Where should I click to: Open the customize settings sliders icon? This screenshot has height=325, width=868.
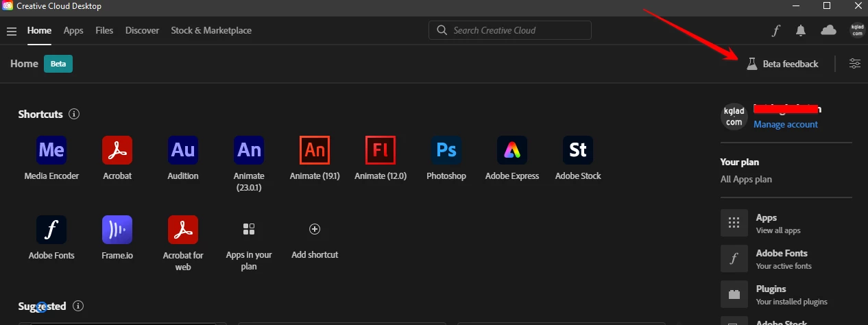(x=855, y=64)
